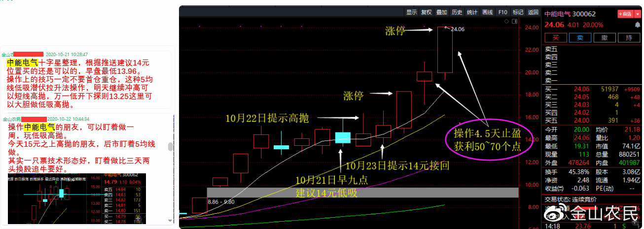Viewport: 644px width, 229px height.
Task: Click the 买一 price 24.06 row
Action: coord(593,89)
